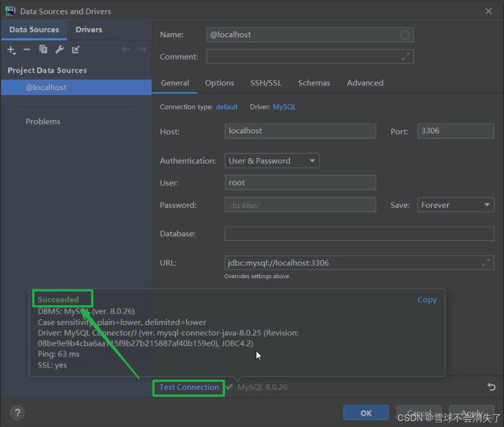504x427 pixels.
Task: Click into the Comment input field
Action: [x=310, y=57]
